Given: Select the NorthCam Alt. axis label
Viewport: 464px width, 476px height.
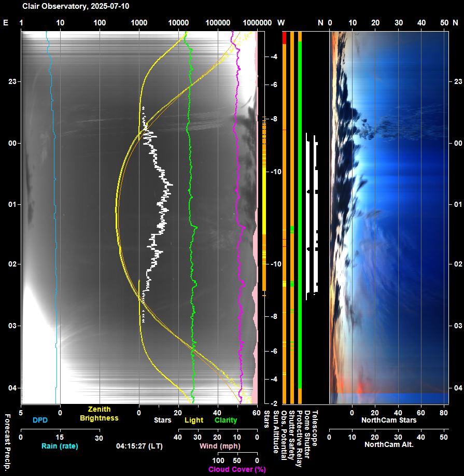Looking at the screenshot, I should coord(389,445).
